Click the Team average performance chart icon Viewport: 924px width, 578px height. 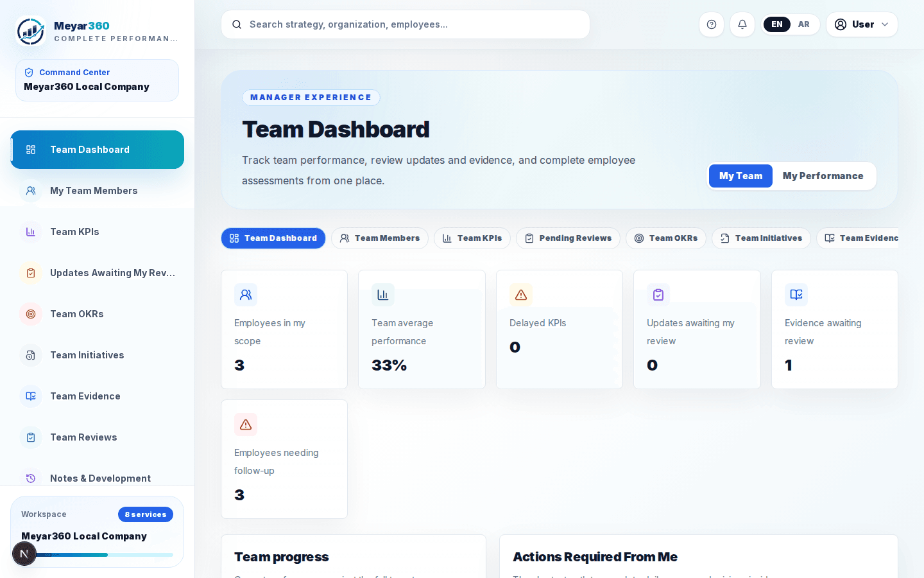pyautogui.click(x=383, y=295)
